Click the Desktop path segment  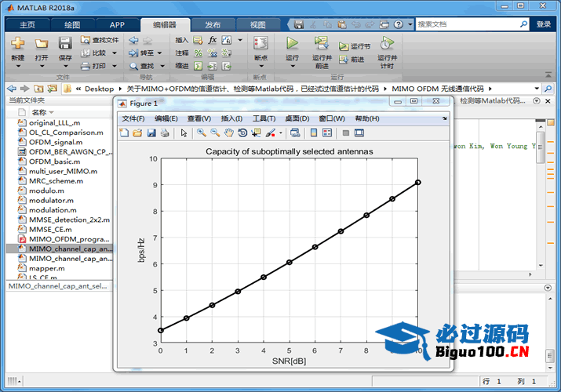pos(99,89)
